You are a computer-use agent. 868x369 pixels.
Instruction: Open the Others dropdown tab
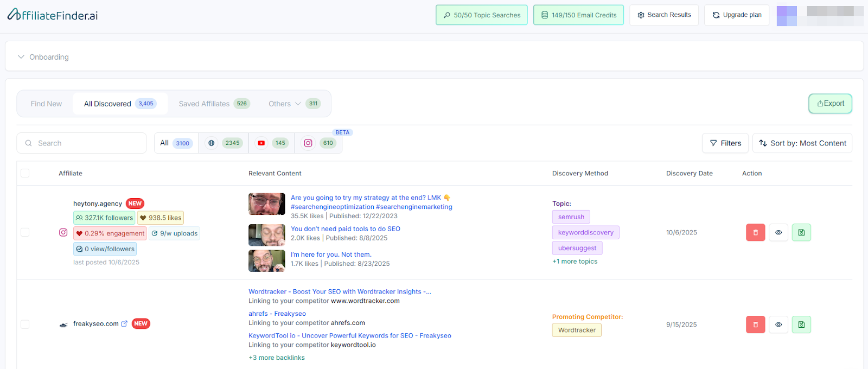point(284,104)
